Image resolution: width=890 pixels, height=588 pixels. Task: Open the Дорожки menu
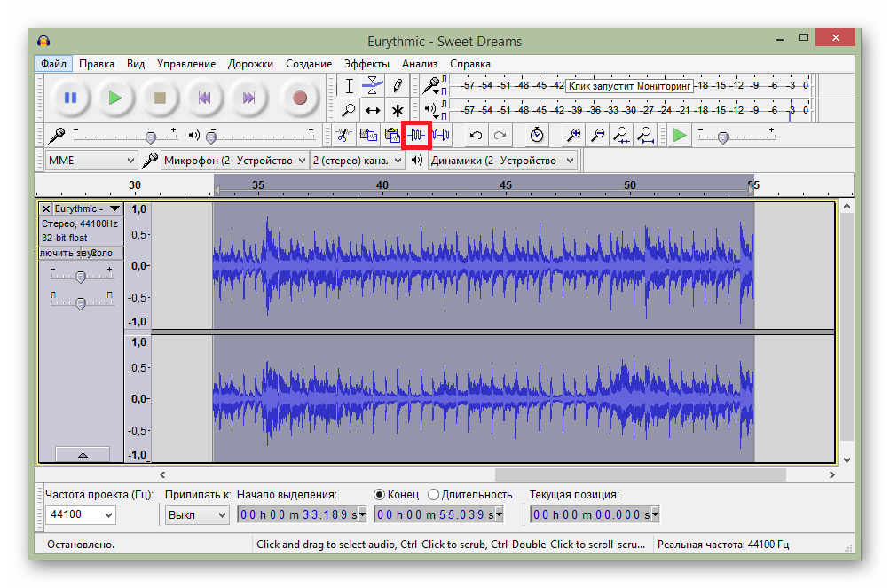[x=251, y=64]
